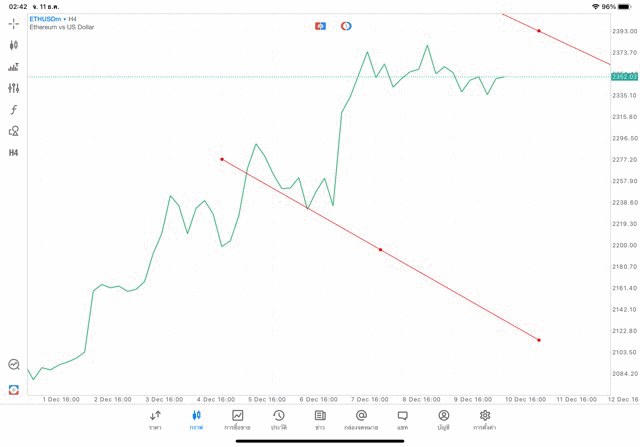Tap the new order trade icon at bottom left
Viewport: 640px width, 447px height.
click(x=14, y=389)
